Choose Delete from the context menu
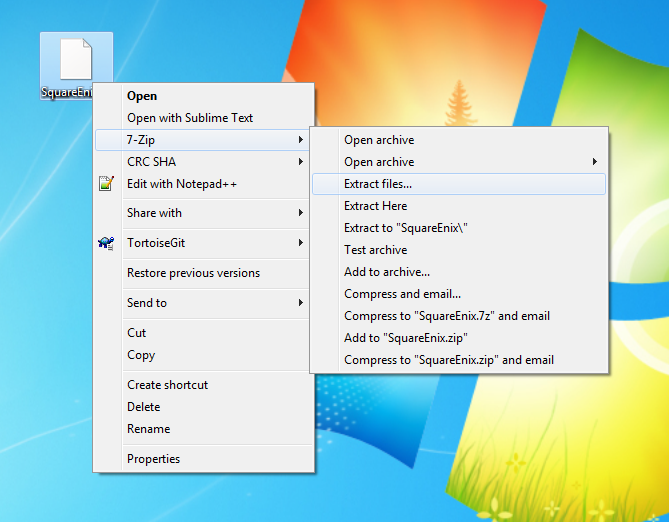Screen dimensions: 669x523 pyautogui.click(x=204, y=407)
